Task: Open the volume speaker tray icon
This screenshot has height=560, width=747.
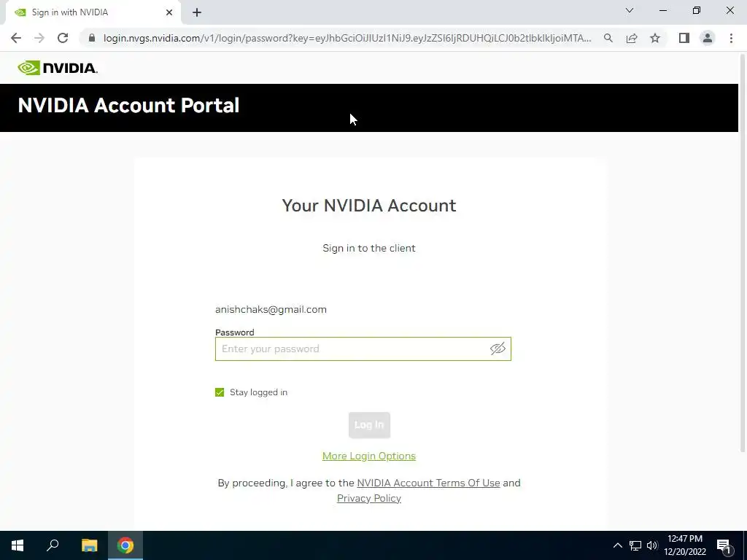Action: [x=652, y=545]
